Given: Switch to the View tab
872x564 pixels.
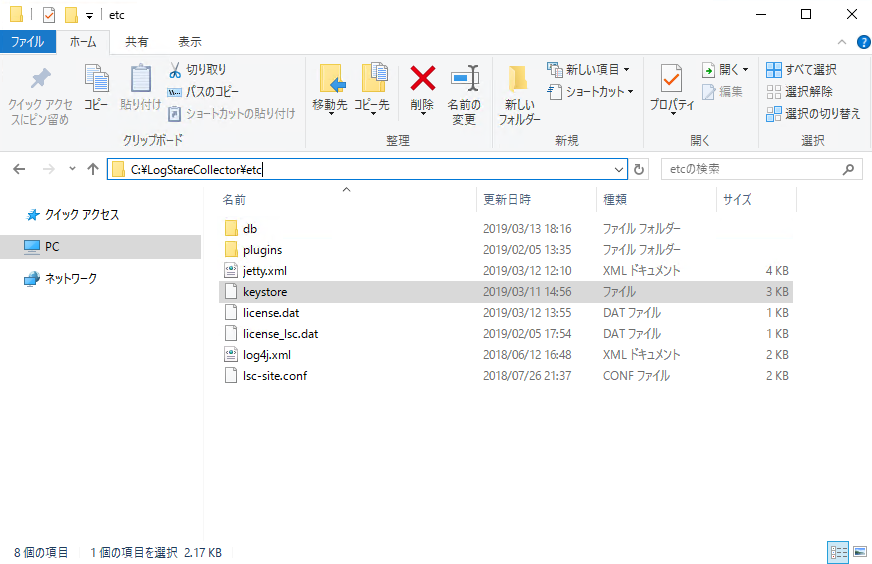Looking at the screenshot, I should click(x=190, y=42).
